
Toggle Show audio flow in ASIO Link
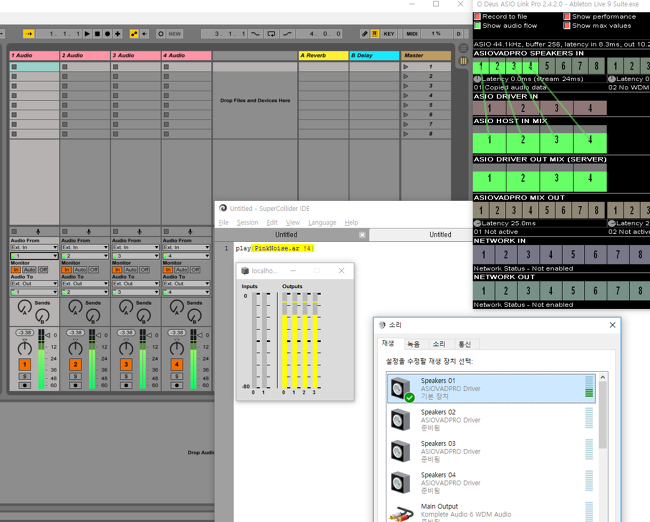tap(477, 26)
